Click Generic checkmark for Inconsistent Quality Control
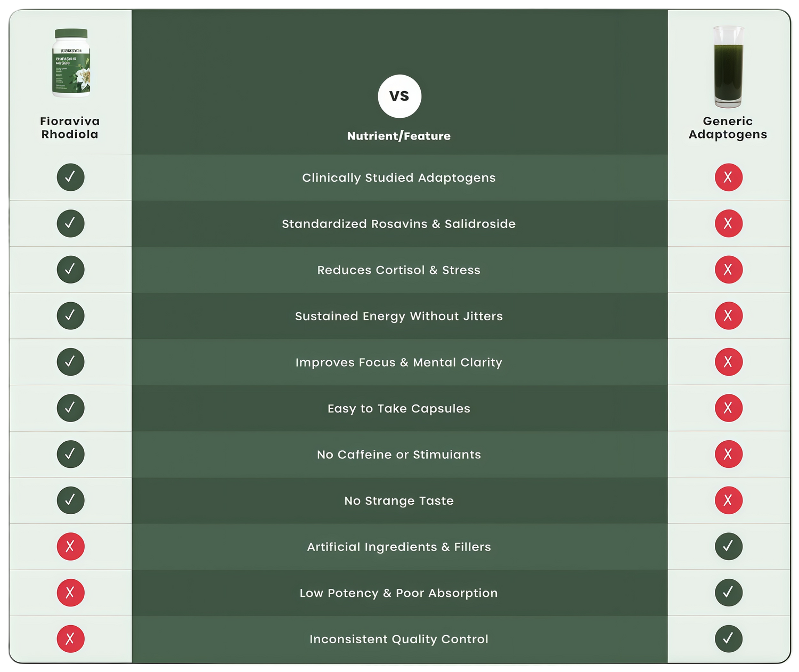The height and width of the screenshot is (672, 799). point(728,638)
